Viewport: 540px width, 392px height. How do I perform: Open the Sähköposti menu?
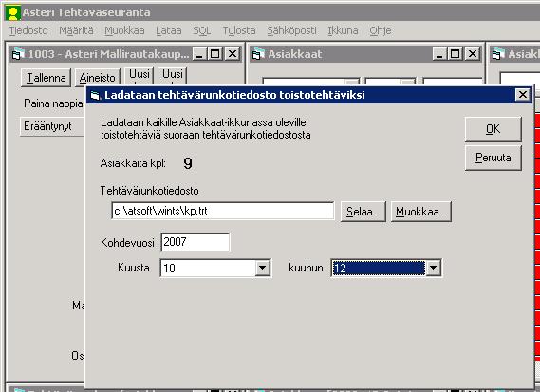coord(291,30)
